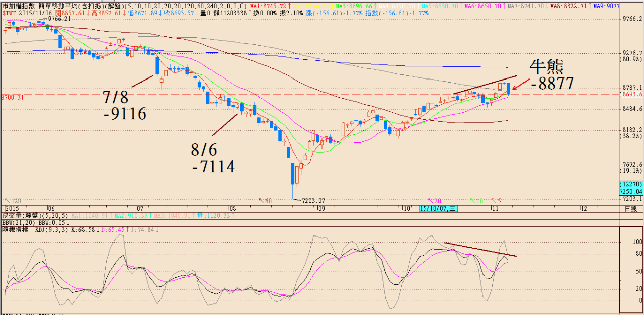644x315 pixels.
Task: Click the 7/8 -9116 annotation text
Action: [x=124, y=104]
